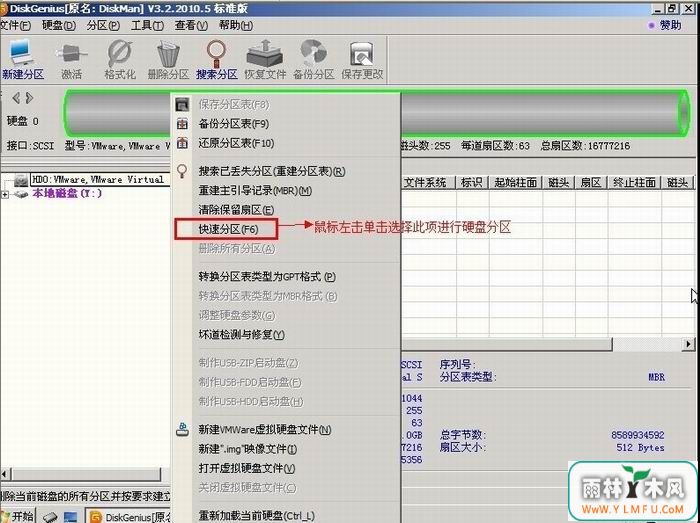Screen dimensions: 700x523
Task: Click DiskGenius taskbar button
Action: 129,517
